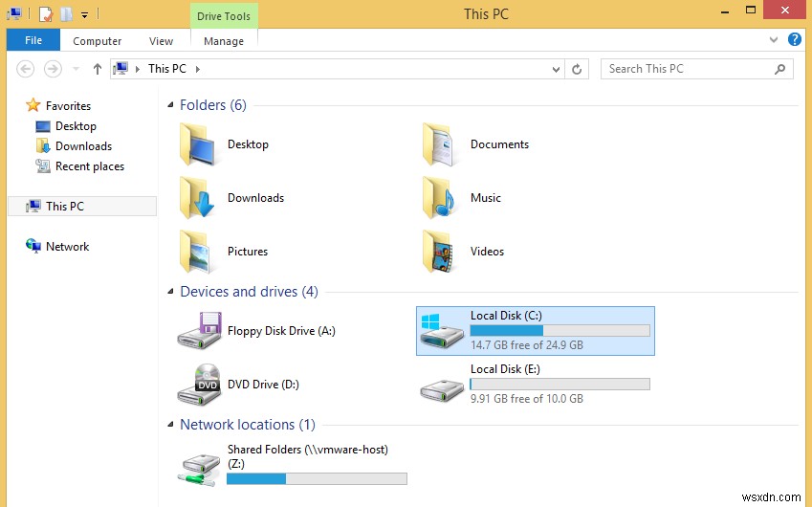The image size is (812, 507).
Task: Select the Pictures folder icon
Action: tap(197, 252)
